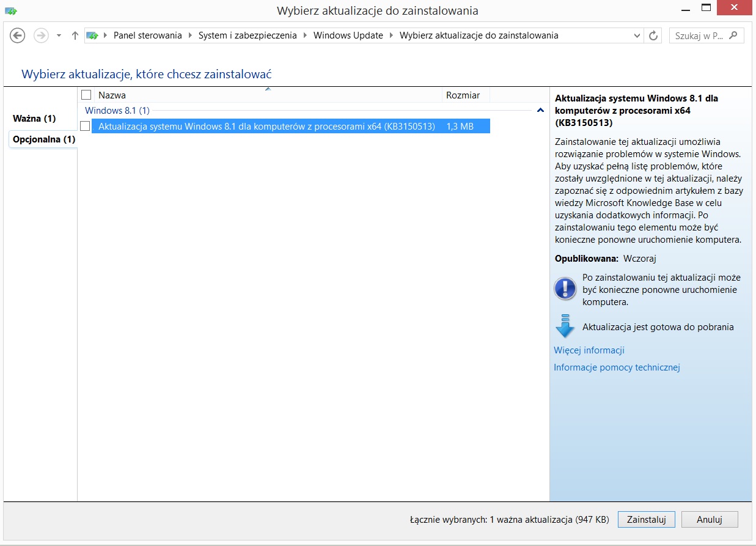Open the recent locations dropdown arrow
The width and height of the screenshot is (756, 546).
click(59, 35)
